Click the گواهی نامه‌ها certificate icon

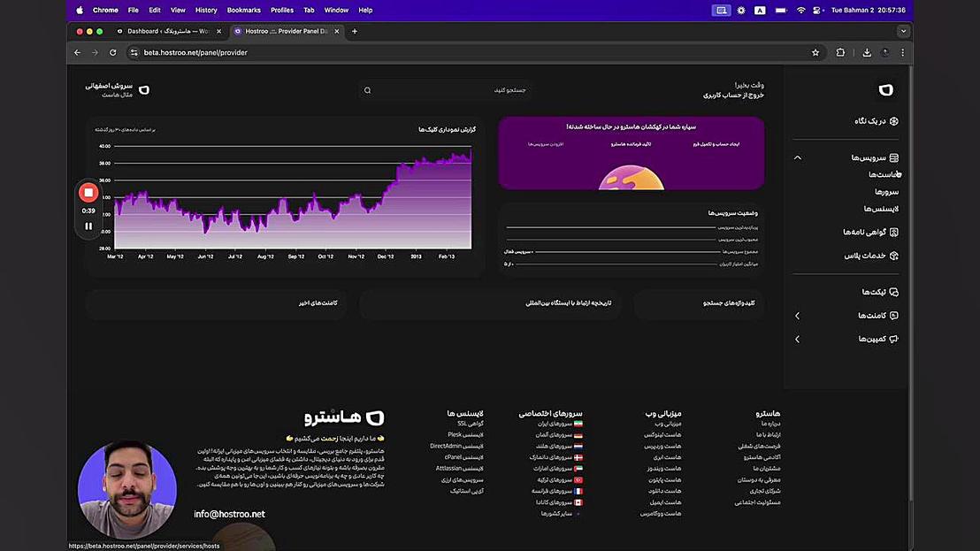coord(893,233)
